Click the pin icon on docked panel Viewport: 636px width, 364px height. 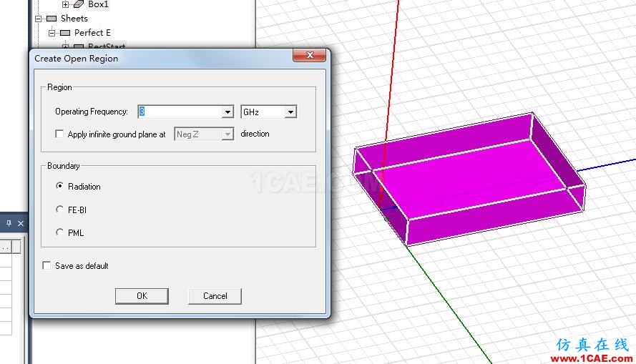click(9, 223)
